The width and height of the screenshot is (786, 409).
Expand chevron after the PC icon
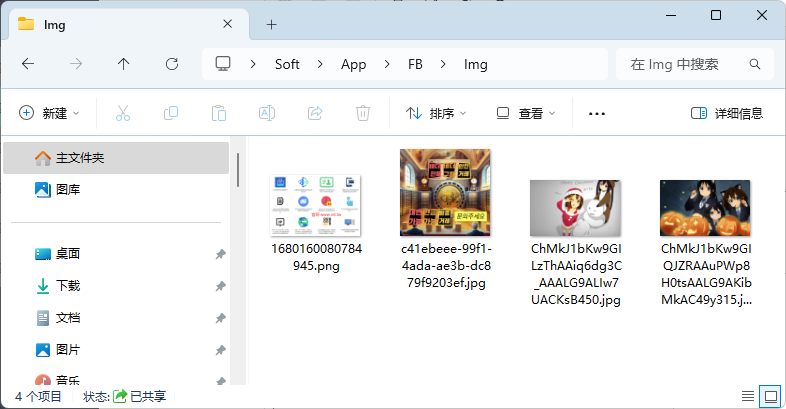click(x=253, y=64)
